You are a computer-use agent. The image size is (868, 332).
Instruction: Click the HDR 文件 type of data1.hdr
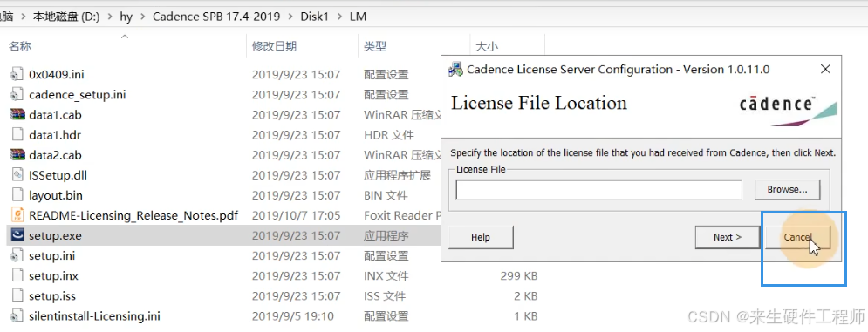pos(388,134)
